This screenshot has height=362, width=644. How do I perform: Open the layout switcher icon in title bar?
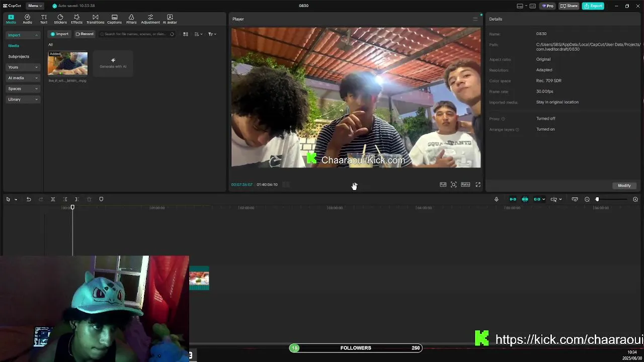pyautogui.click(x=520, y=6)
